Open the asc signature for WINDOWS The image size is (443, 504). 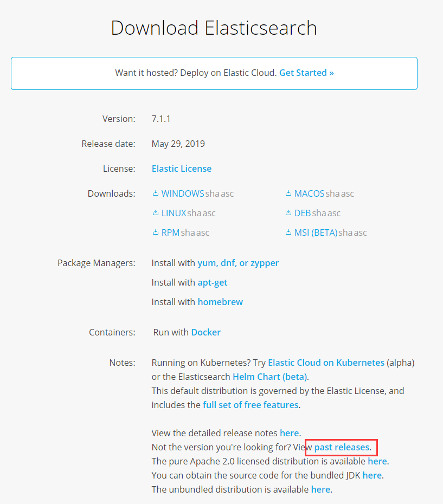(227, 194)
